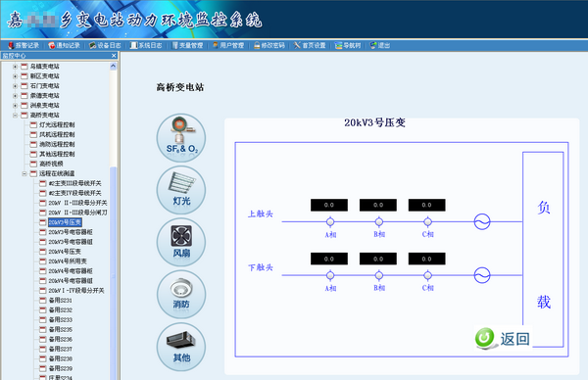This screenshot has width=588, height=380.
Task: Click the tree panel scroll-up arrow
Action: tap(114, 67)
